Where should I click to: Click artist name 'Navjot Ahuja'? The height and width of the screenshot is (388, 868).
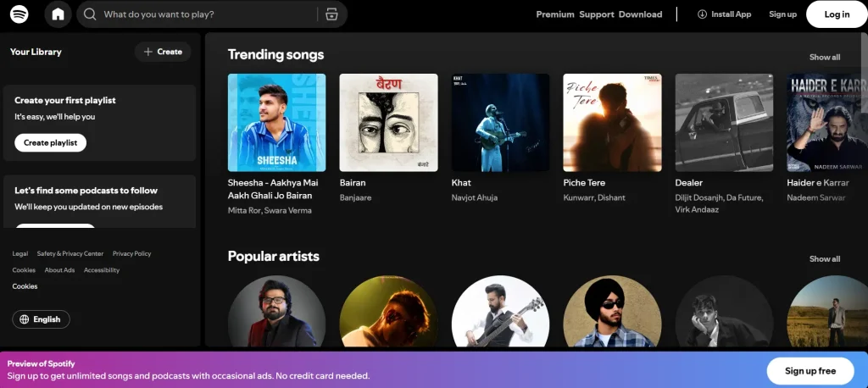pos(475,197)
